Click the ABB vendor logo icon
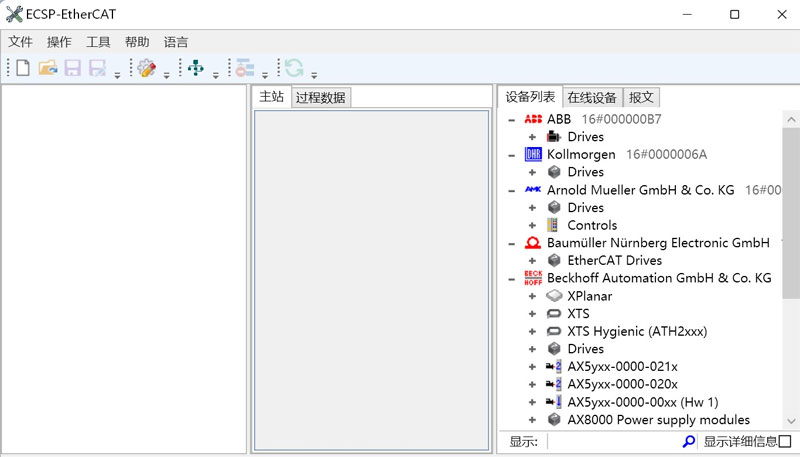The image size is (800, 457). (533, 119)
